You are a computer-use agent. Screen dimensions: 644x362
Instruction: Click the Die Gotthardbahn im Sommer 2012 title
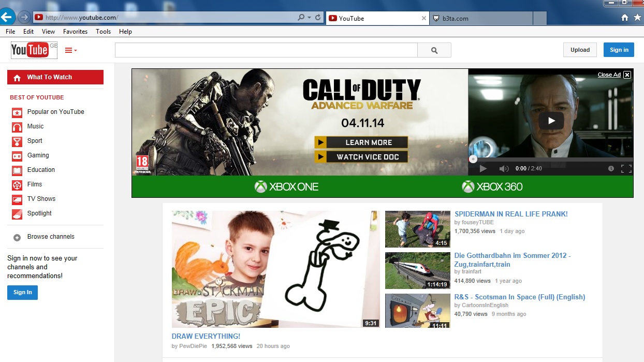[x=513, y=260]
